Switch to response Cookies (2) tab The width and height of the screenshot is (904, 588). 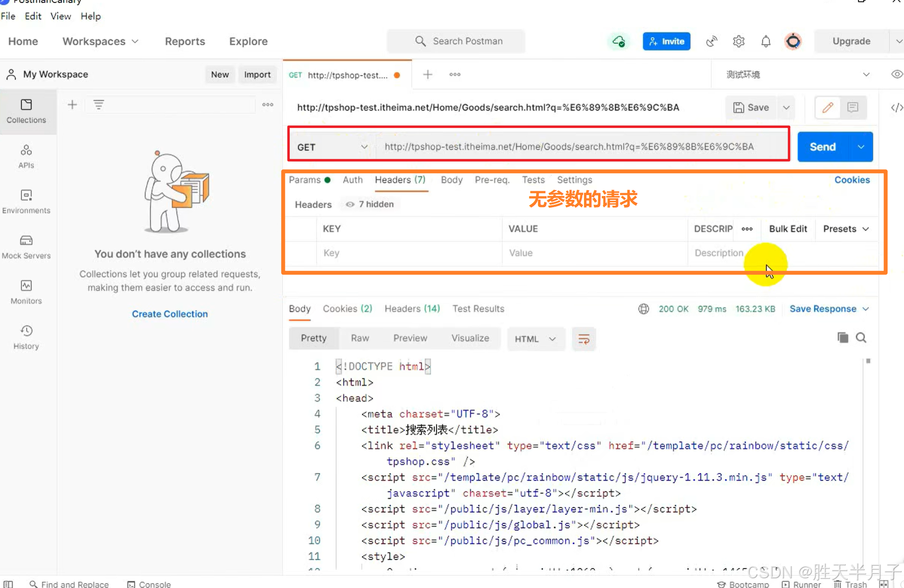[347, 309]
